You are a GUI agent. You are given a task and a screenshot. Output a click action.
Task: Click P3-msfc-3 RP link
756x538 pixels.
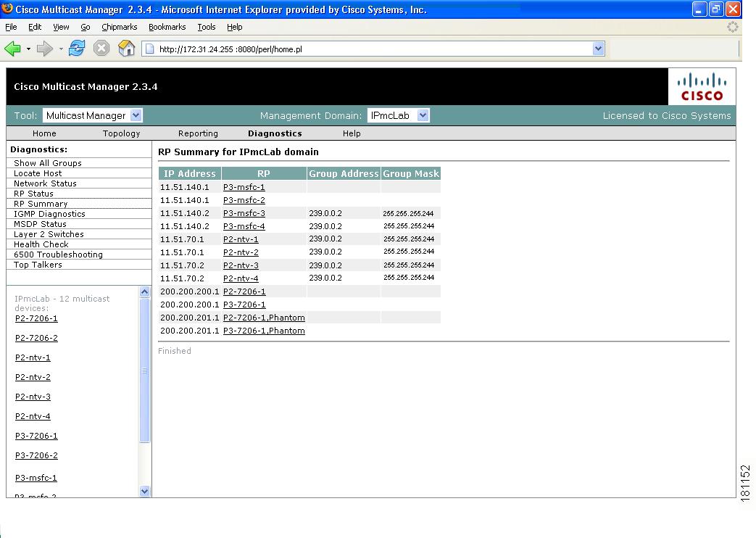[244, 212]
